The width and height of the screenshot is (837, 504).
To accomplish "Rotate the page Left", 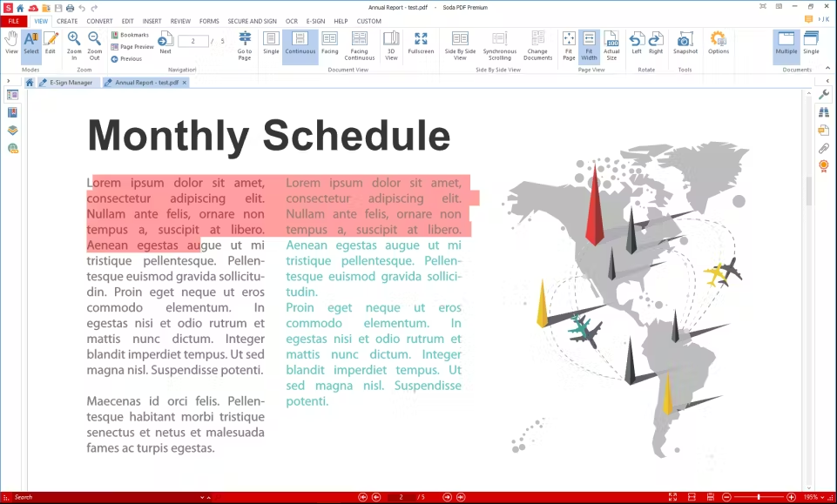I will click(x=637, y=44).
